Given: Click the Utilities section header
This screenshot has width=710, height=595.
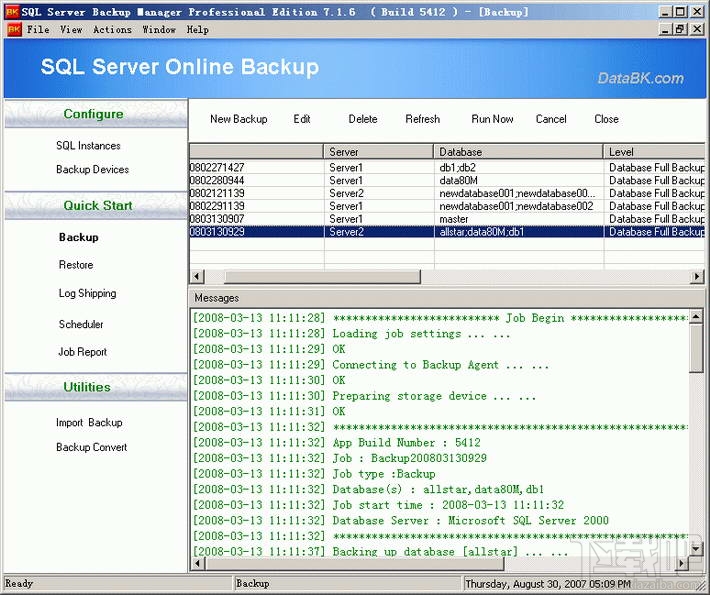Looking at the screenshot, I should [x=96, y=387].
